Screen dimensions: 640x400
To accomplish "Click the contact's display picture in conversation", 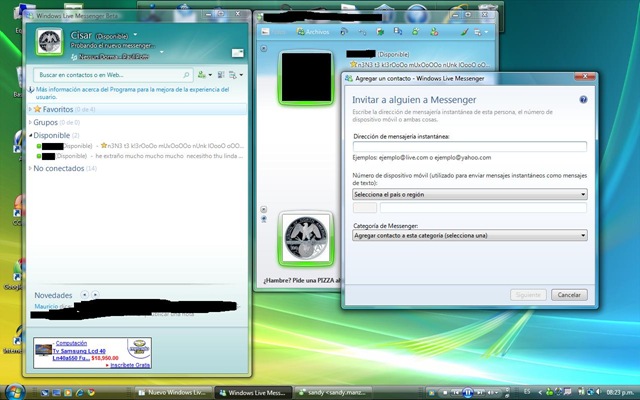I will (307, 78).
